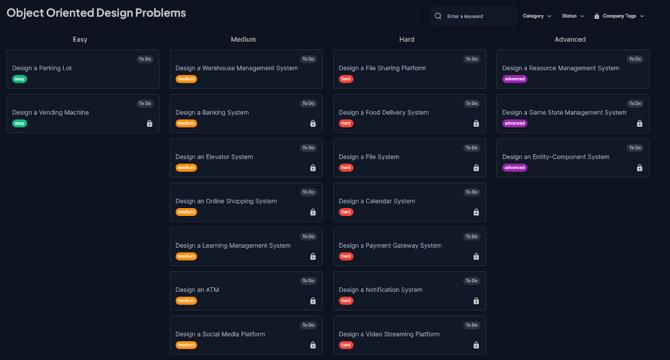Open the Status filter dropdown
The width and height of the screenshot is (670, 360).
(573, 16)
